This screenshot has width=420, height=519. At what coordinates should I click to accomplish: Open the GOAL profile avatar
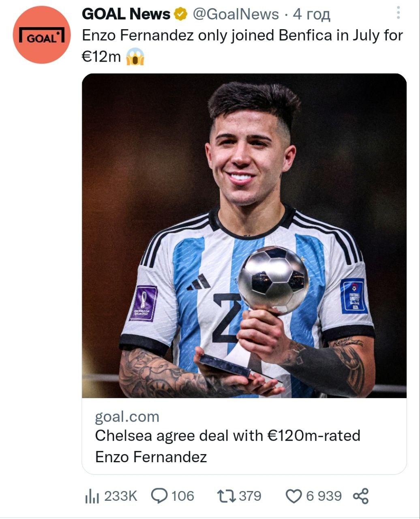point(42,35)
